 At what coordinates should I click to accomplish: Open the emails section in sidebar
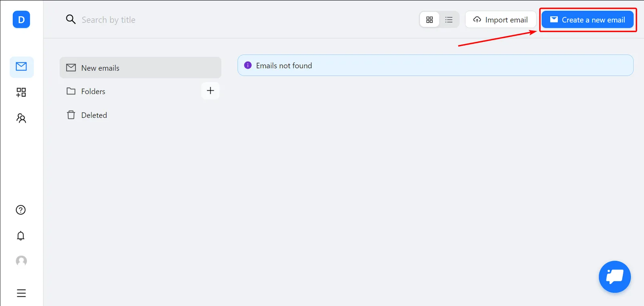click(x=21, y=67)
